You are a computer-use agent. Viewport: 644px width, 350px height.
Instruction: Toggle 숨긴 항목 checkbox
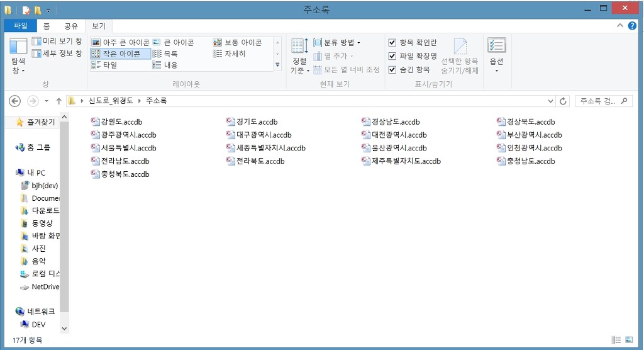click(x=392, y=69)
